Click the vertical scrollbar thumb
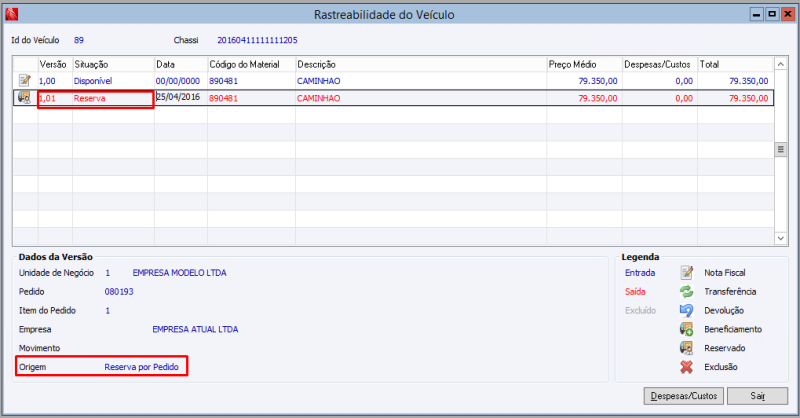Screen dimensions: 800x418 tap(781, 149)
